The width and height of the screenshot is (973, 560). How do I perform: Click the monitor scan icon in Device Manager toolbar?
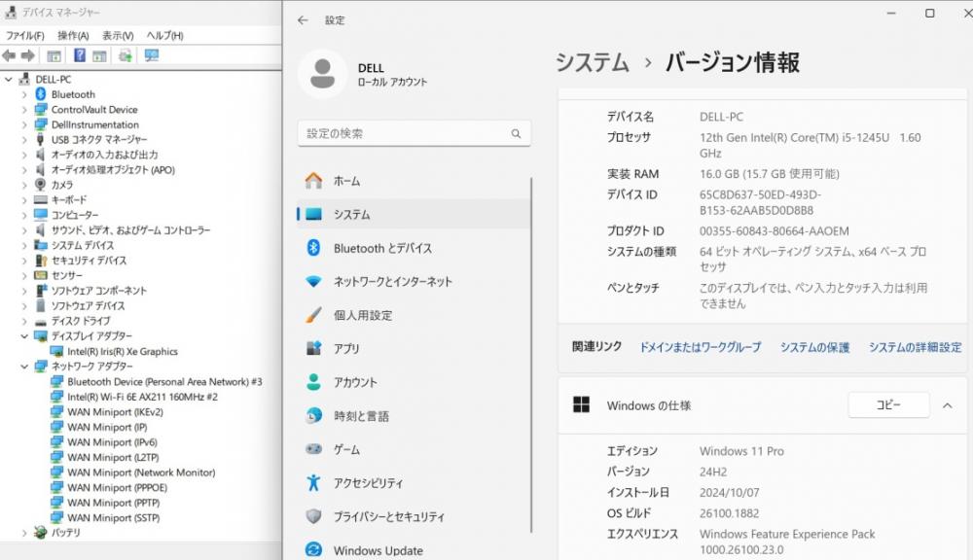pyautogui.click(x=152, y=55)
